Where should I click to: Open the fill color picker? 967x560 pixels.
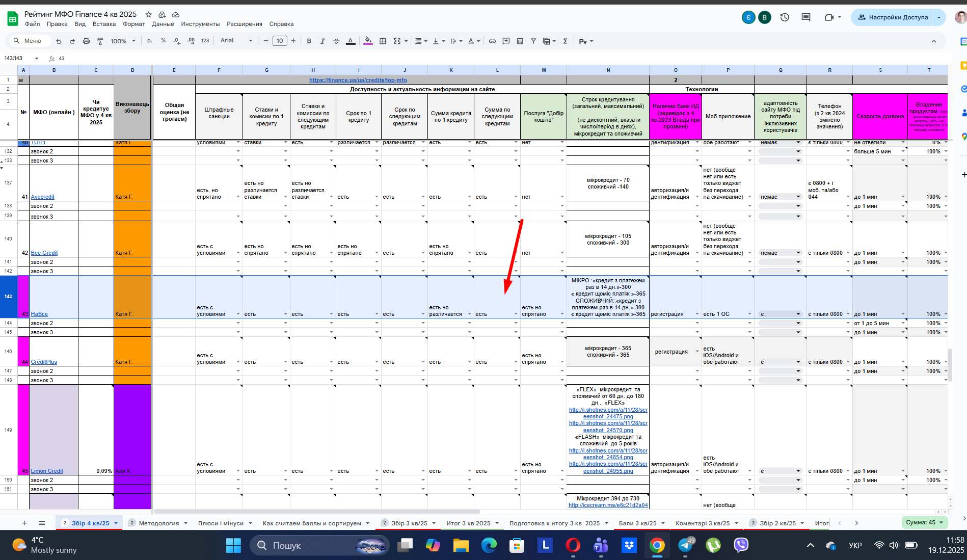[x=368, y=41]
